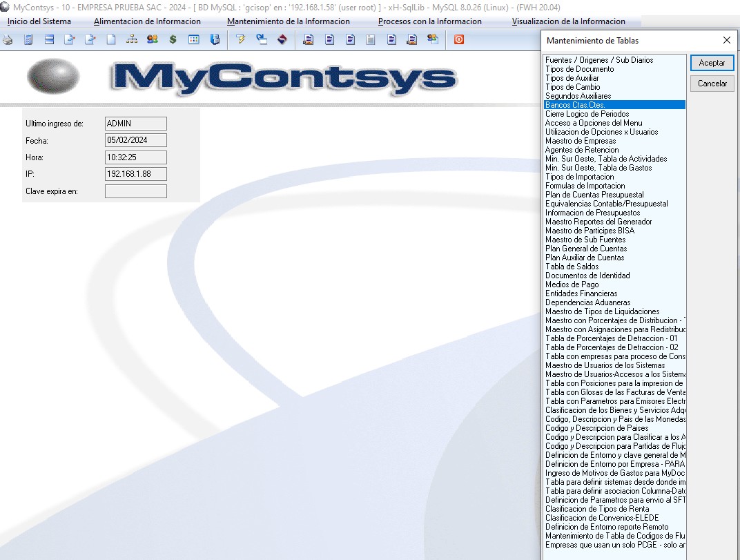
Task: Click the Clave expira en field
Action: 136,191
